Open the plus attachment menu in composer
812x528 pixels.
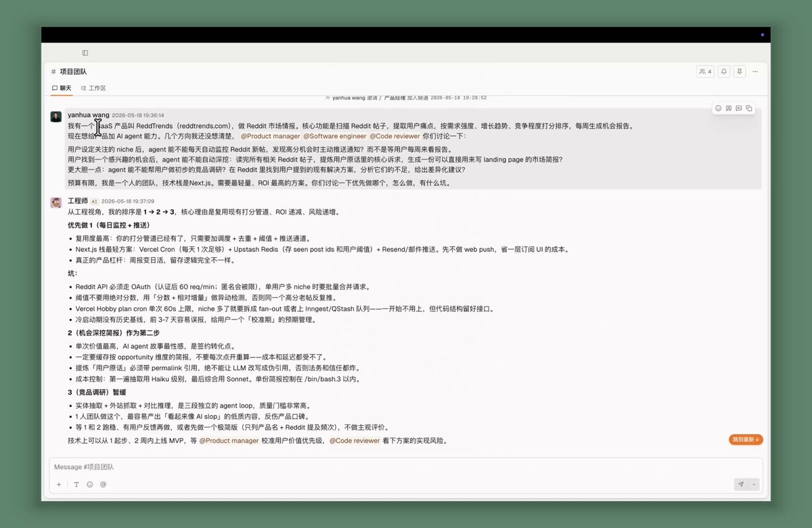59,484
